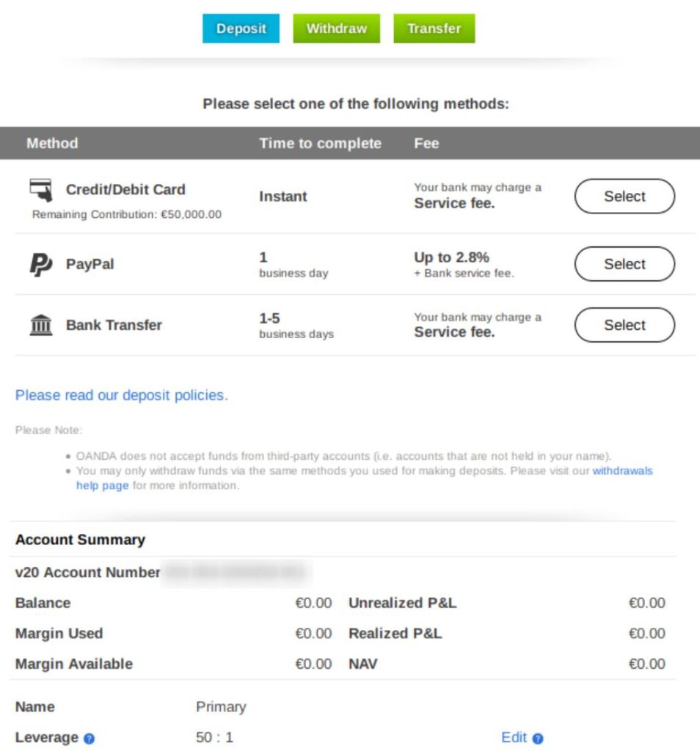Select the Credit/Debit Card payment method
Screen dimensions: 700x751
tap(624, 197)
